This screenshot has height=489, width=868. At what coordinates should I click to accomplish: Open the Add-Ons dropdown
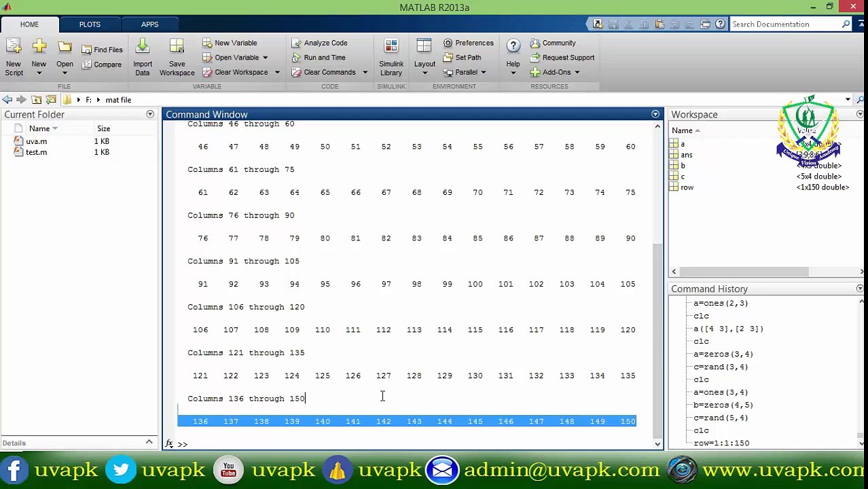point(577,73)
